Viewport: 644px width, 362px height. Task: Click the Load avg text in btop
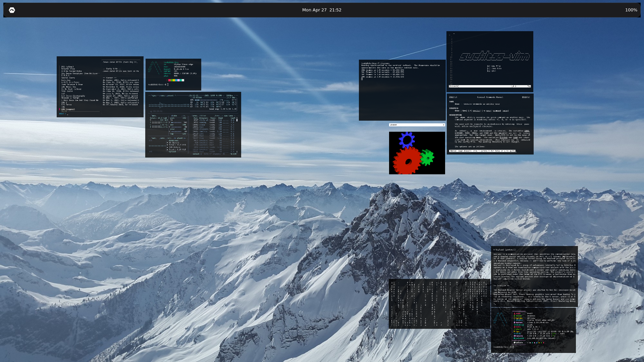[x=223, y=109]
